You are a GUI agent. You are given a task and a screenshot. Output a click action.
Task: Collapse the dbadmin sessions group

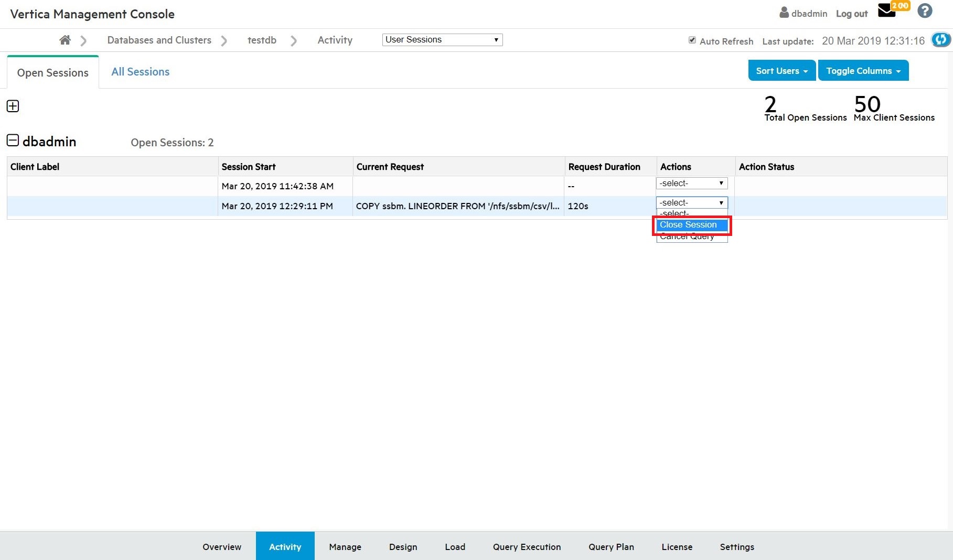click(x=13, y=141)
